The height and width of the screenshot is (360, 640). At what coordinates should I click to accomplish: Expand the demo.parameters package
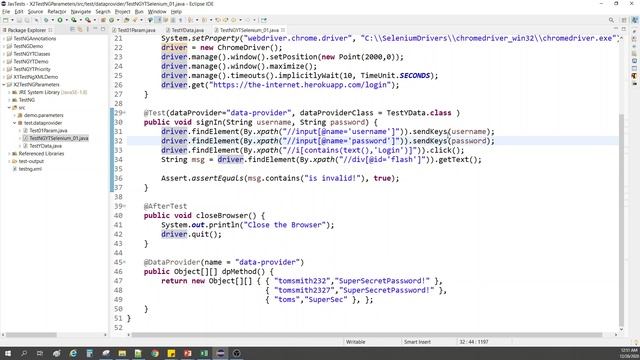15,115
